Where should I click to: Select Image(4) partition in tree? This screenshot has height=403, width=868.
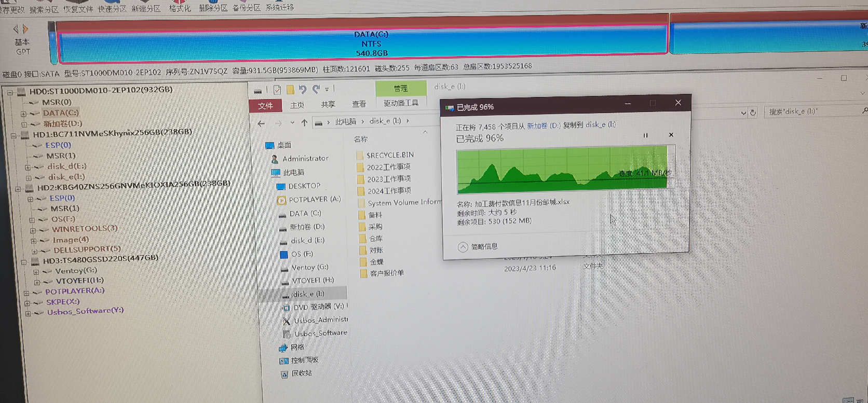71,240
